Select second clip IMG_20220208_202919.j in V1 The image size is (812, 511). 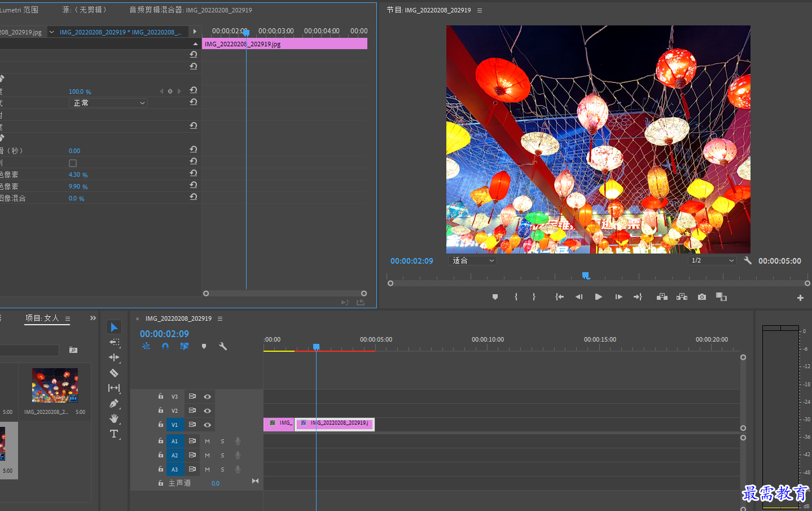click(x=335, y=424)
